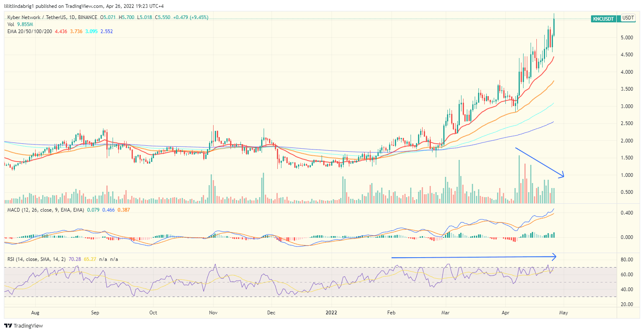Click the MACD value 0.079
644x333 pixels.
93,210
